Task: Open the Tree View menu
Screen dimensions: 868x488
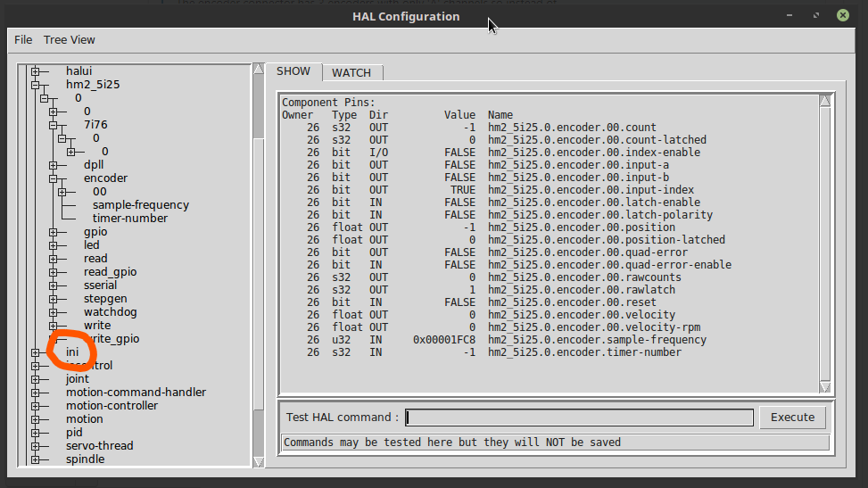Action: click(x=69, y=39)
